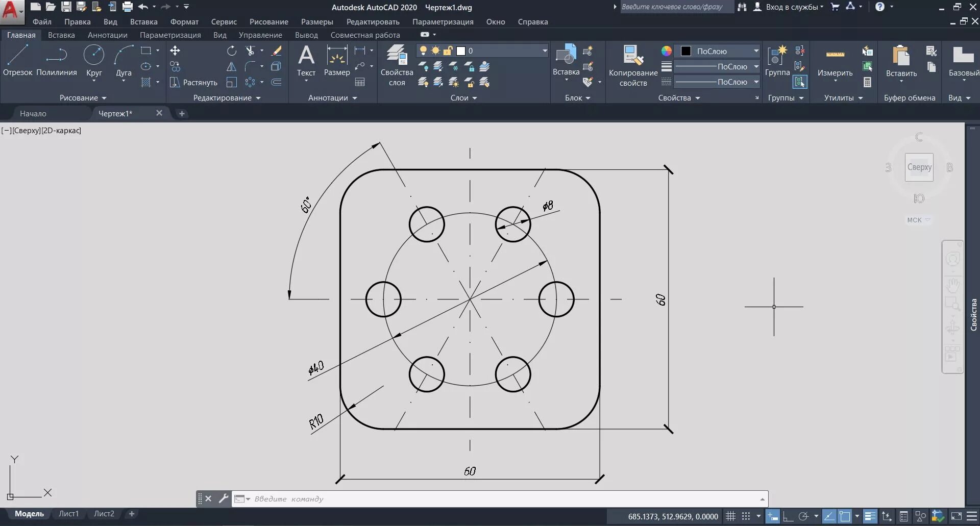Click the Fillet tool icon
The width and height of the screenshot is (980, 526).
pyautogui.click(x=250, y=66)
